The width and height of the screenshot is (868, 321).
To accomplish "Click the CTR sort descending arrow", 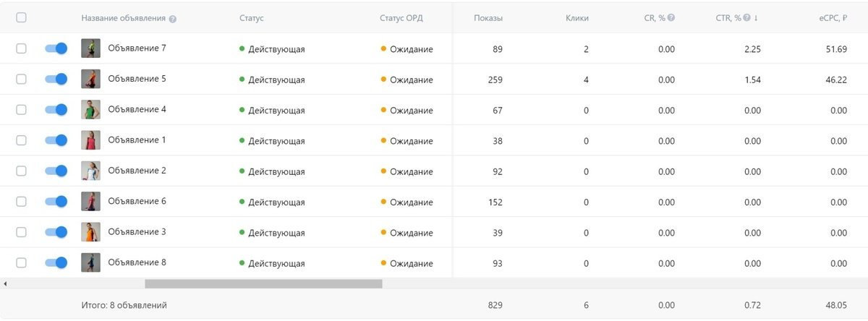I will pos(756,18).
